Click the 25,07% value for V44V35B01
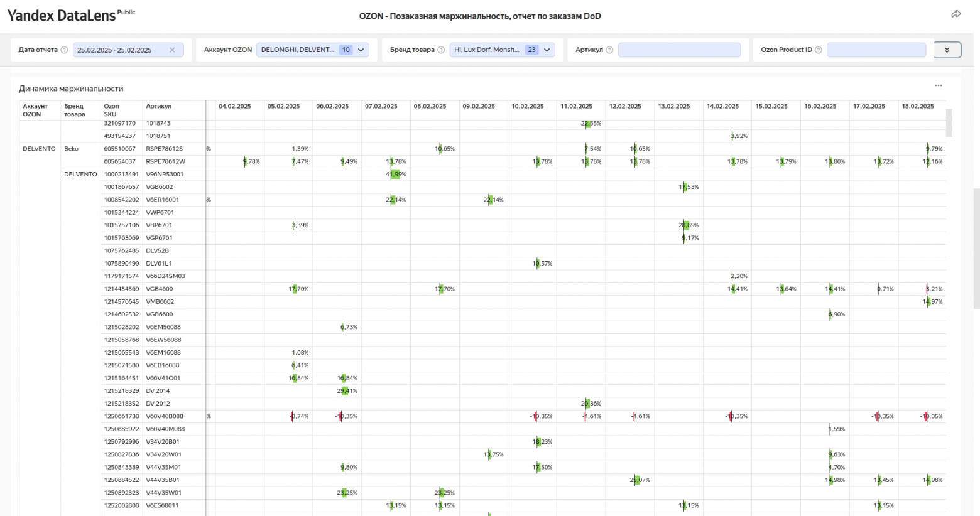This screenshot has height=516, width=980. pos(640,480)
